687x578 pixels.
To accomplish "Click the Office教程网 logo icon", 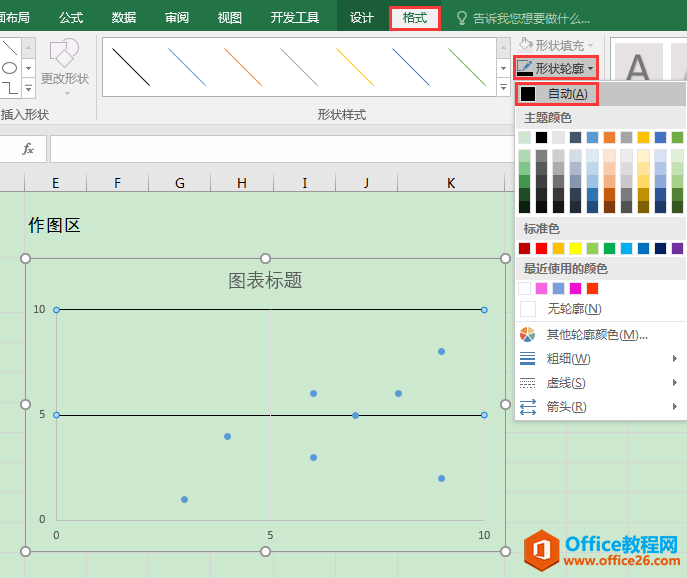I will pyautogui.click(x=544, y=551).
